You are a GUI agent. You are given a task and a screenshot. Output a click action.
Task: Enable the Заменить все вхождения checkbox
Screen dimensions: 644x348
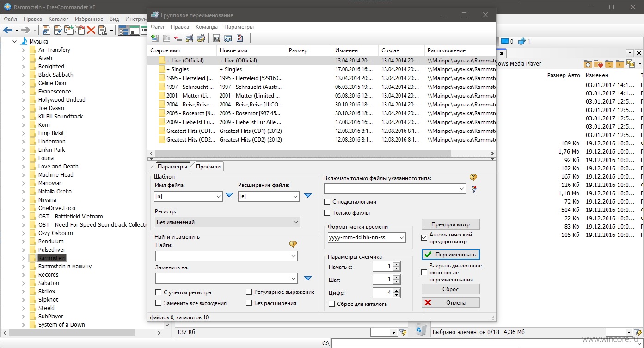159,303
